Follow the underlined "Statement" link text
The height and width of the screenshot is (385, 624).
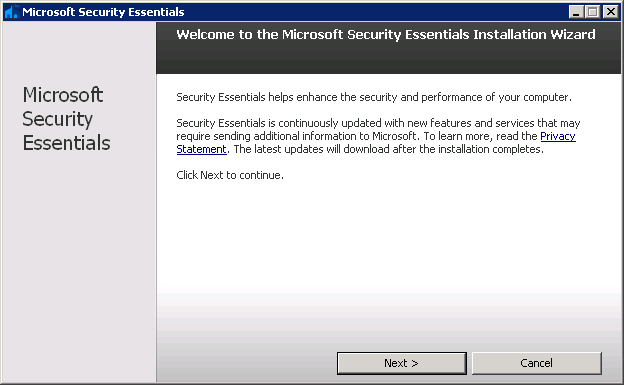[201, 149]
